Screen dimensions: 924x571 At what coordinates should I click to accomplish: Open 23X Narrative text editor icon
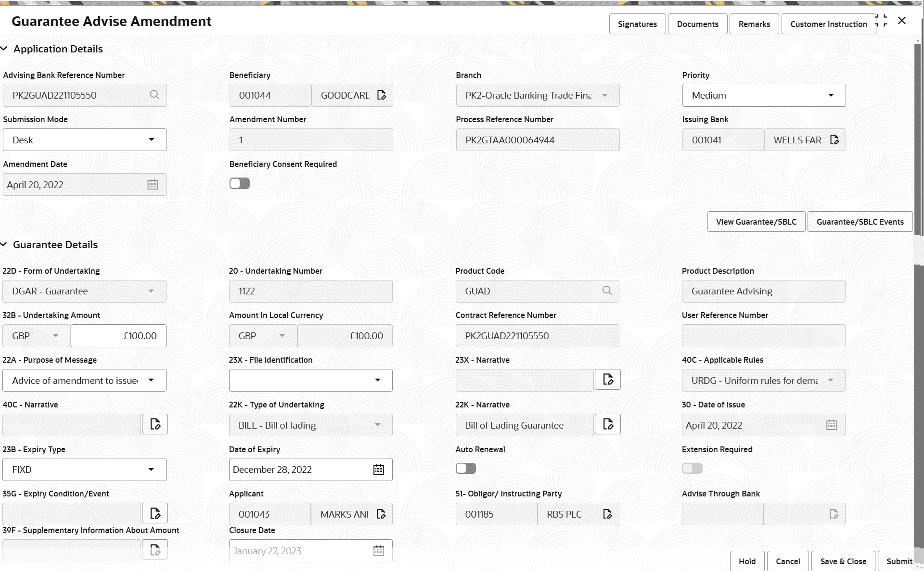(x=608, y=380)
